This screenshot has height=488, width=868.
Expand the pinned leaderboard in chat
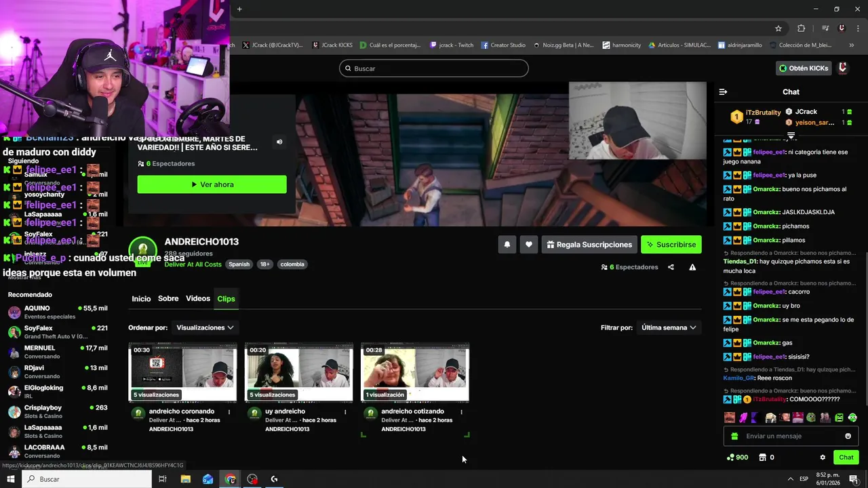tap(791, 136)
